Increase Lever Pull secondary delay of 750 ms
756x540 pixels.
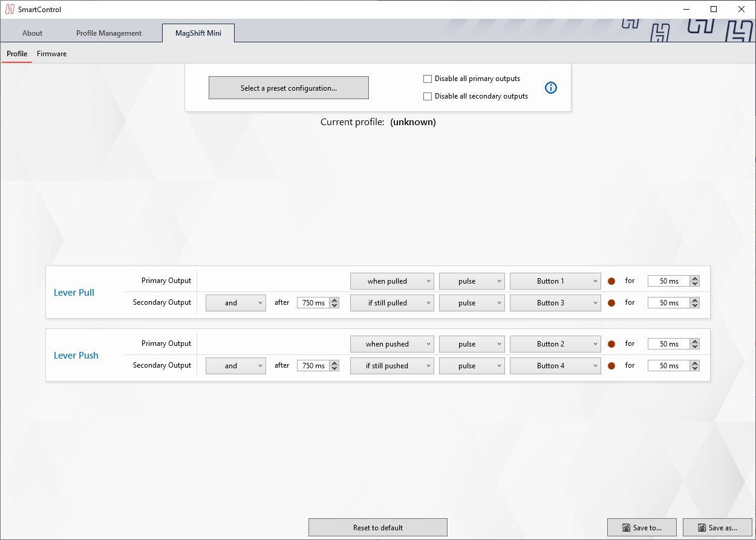point(335,300)
